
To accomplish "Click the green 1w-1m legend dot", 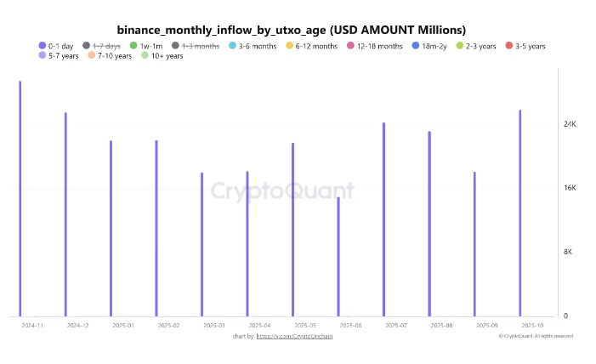I will coord(133,46).
